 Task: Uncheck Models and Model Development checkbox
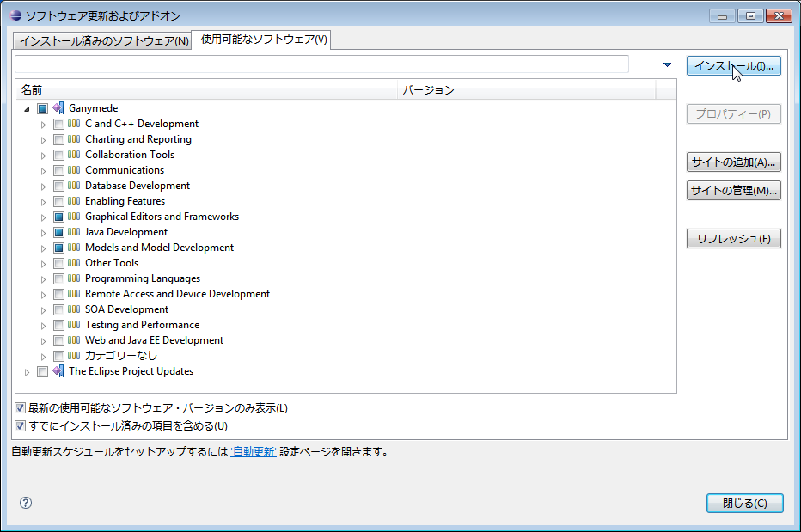pyautogui.click(x=58, y=248)
